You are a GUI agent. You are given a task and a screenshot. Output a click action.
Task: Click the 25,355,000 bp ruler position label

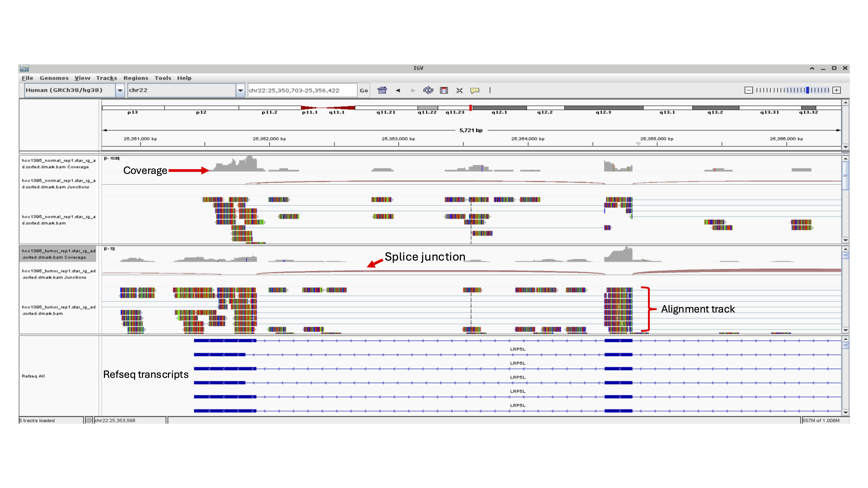click(x=657, y=139)
